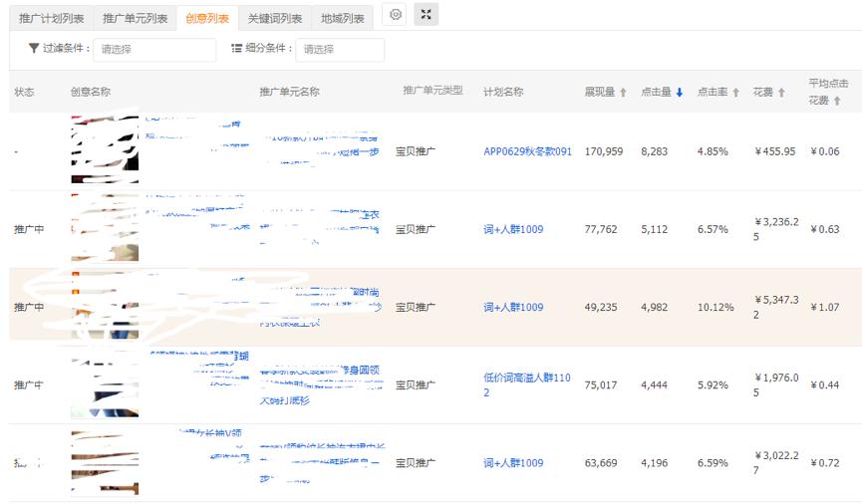
Task: Click impressions value 49,235
Action: click(x=601, y=307)
